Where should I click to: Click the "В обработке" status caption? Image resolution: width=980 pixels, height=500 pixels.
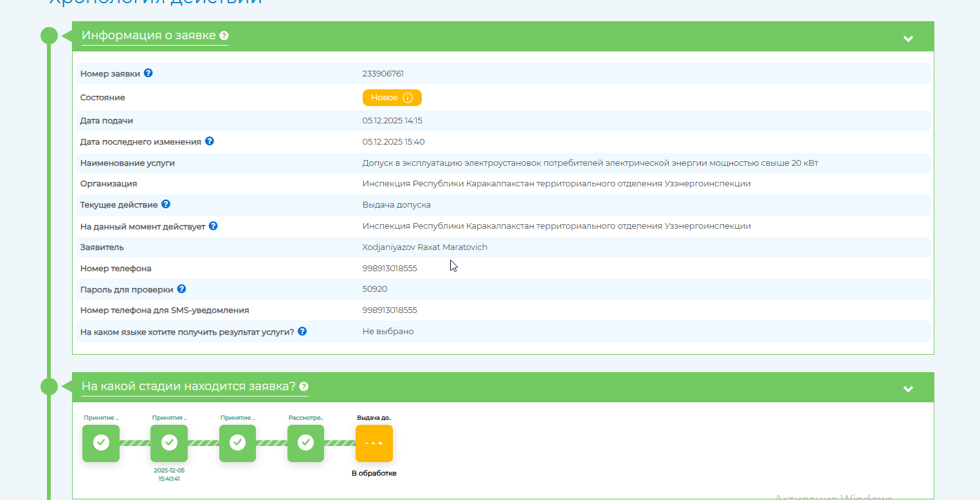[374, 474]
